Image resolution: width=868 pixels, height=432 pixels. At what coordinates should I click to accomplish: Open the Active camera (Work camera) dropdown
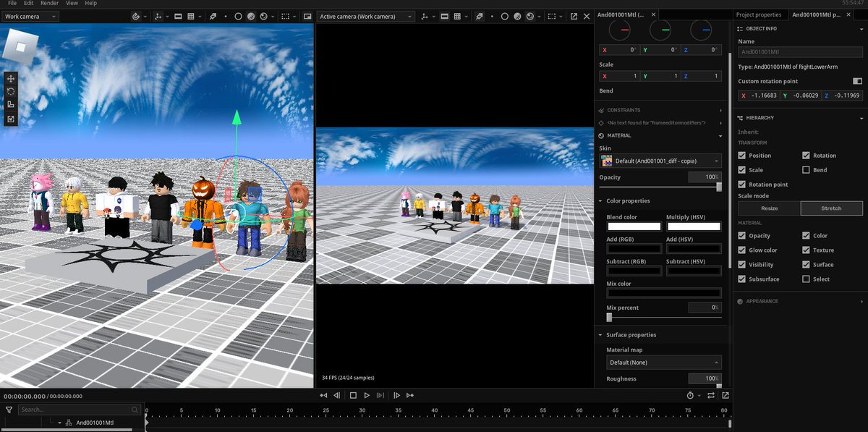pyautogui.click(x=366, y=16)
